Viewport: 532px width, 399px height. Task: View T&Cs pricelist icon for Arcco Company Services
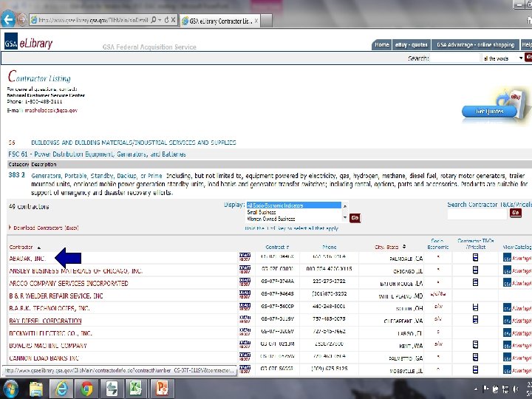pos(475,282)
